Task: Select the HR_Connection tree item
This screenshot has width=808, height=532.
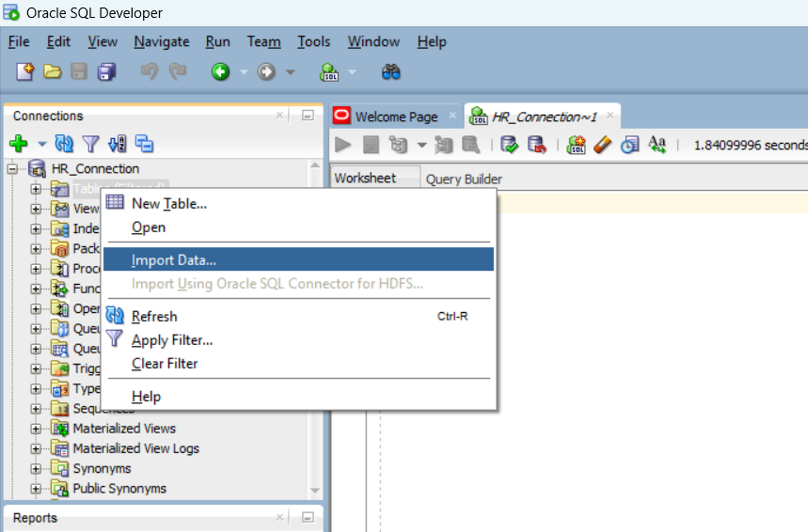Action: click(95, 169)
